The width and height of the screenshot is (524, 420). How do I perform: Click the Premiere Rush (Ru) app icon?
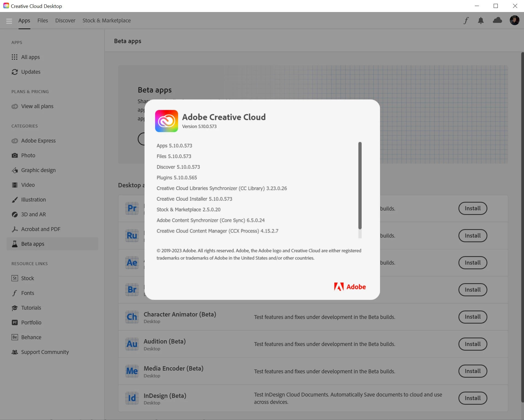tap(132, 235)
